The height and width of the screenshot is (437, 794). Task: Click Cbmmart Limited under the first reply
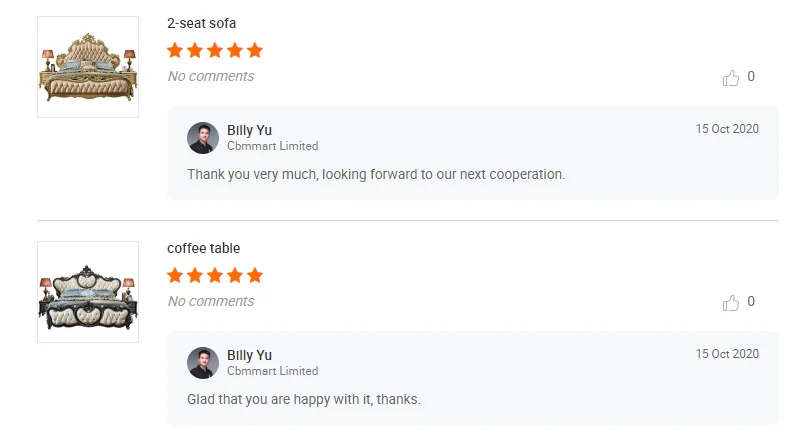pos(272,146)
